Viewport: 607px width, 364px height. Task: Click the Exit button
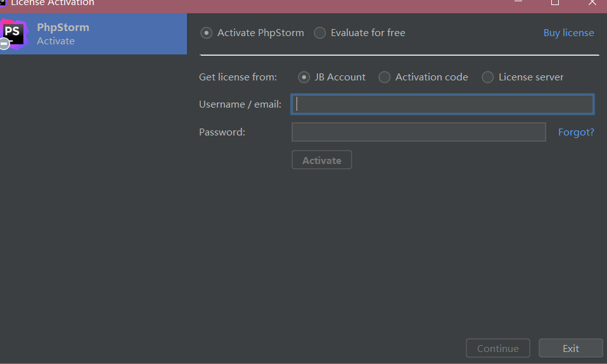coord(571,348)
